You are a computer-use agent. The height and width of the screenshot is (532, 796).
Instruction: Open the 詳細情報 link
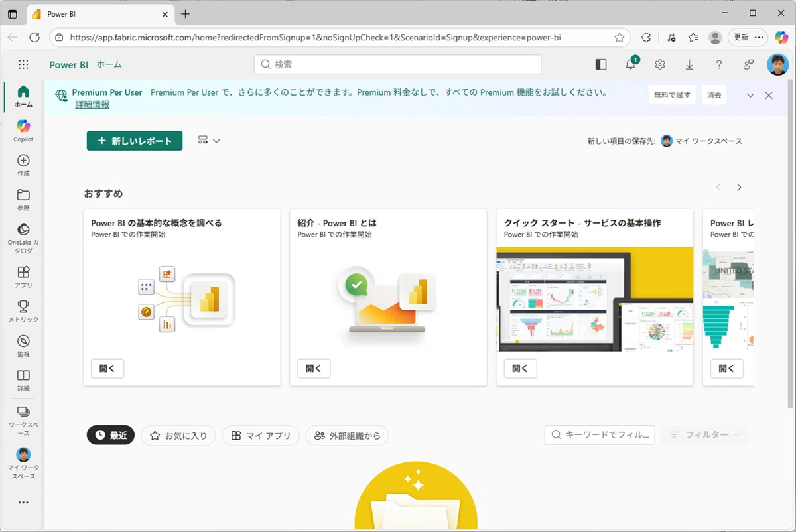point(92,105)
